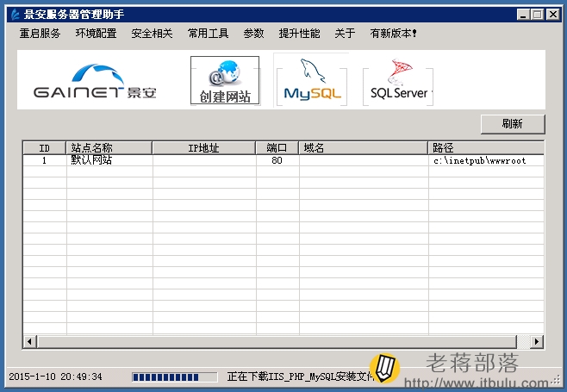Image resolution: width=567 pixels, height=392 pixels.
Task: Open the 重启服务 menu
Action: [40, 34]
